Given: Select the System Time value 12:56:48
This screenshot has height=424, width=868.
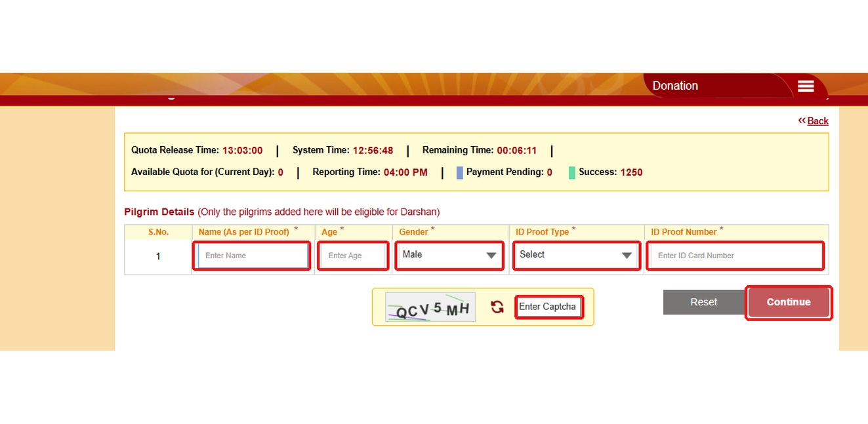Looking at the screenshot, I should 373,151.
